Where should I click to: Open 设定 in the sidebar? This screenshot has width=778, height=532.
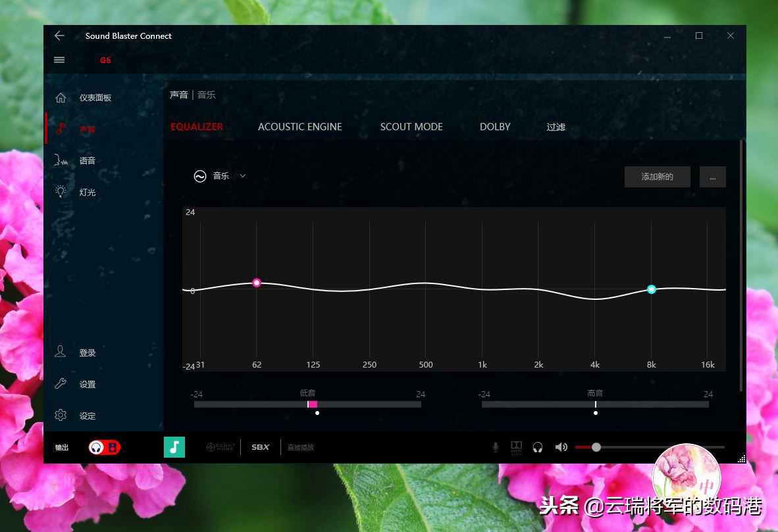[x=88, y=416]
